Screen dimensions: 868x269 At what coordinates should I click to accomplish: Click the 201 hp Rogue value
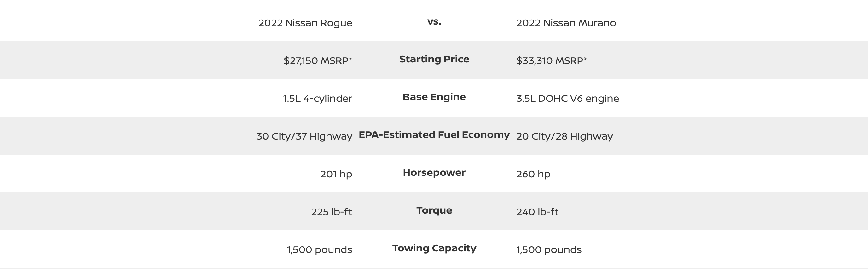click(x=336, y=174)
